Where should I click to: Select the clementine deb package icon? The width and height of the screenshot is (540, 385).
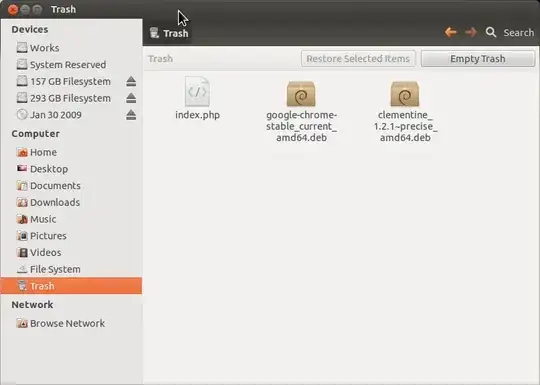coord(405,94)
